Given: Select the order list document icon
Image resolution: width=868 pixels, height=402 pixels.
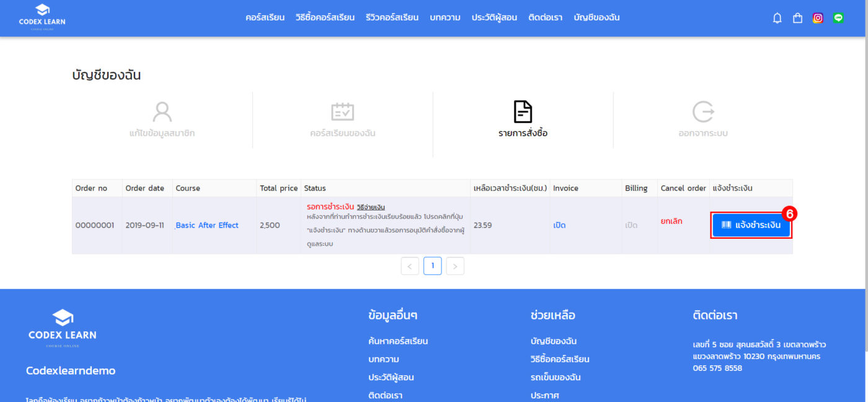Looking at the screenshot, I should pyautogui.click(x=523, y=112).
